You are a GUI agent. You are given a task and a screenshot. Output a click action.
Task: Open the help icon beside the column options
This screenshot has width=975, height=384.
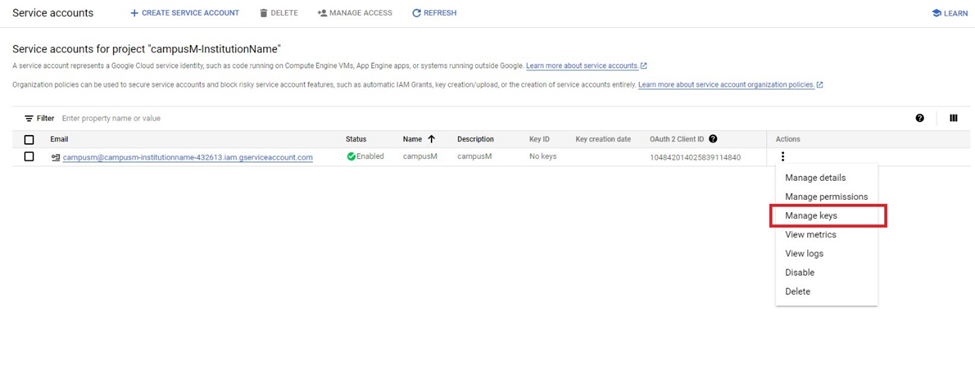[920, 118]
